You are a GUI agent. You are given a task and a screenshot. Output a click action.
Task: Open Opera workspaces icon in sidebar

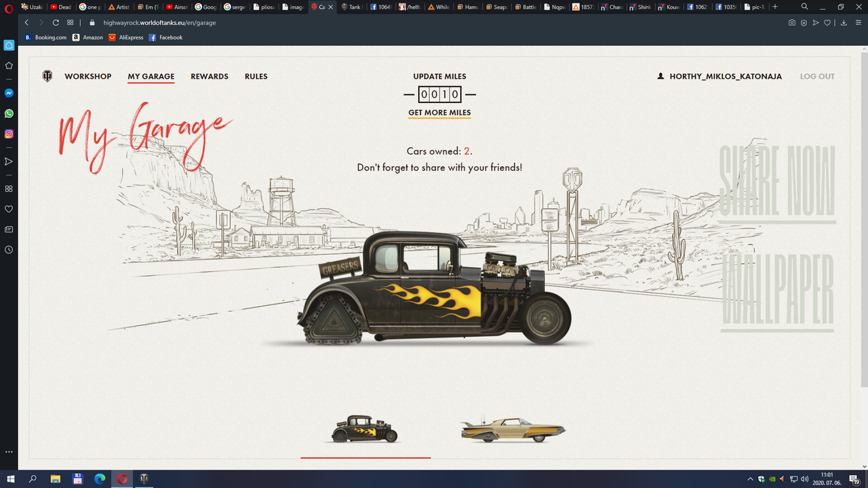click(9, 45)
